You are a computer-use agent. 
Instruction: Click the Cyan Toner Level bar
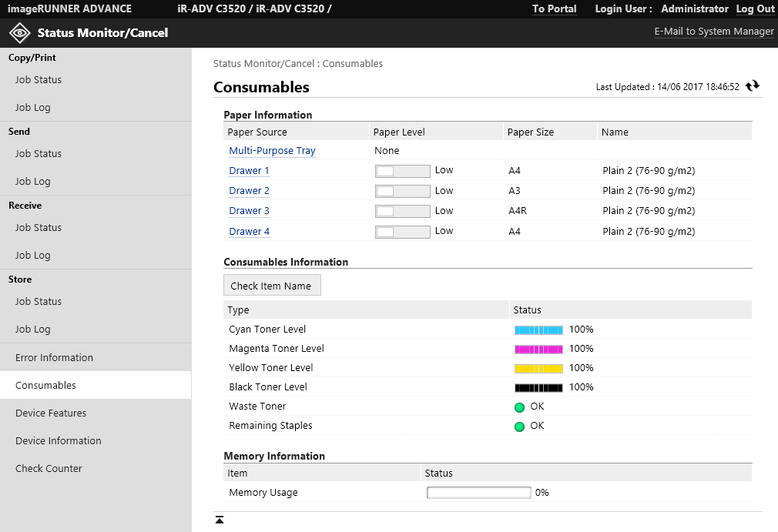click(x=538, y=330)
